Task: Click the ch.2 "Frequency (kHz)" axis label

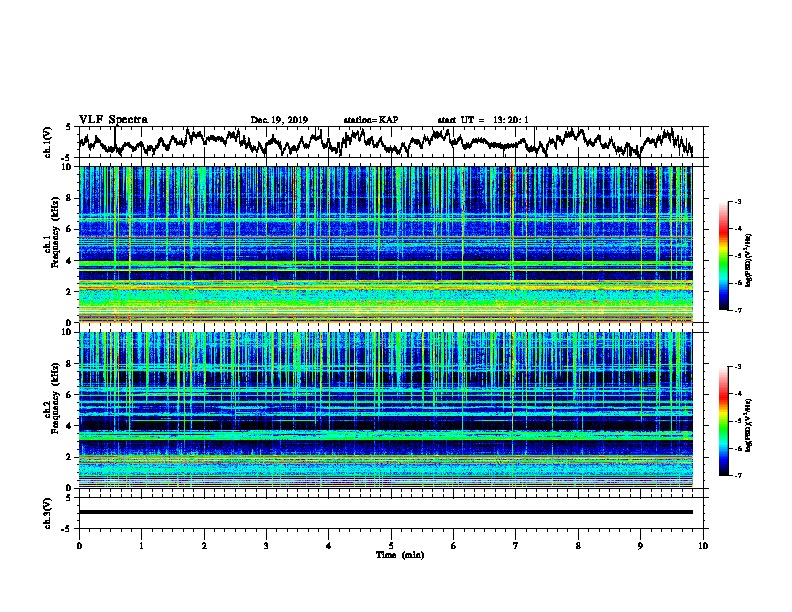Action: click(56, 398)
